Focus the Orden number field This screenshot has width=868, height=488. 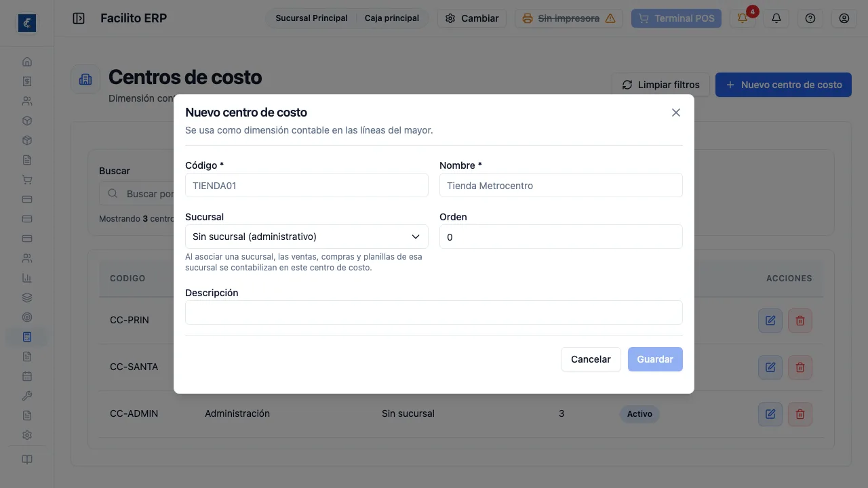pos(561,237)
